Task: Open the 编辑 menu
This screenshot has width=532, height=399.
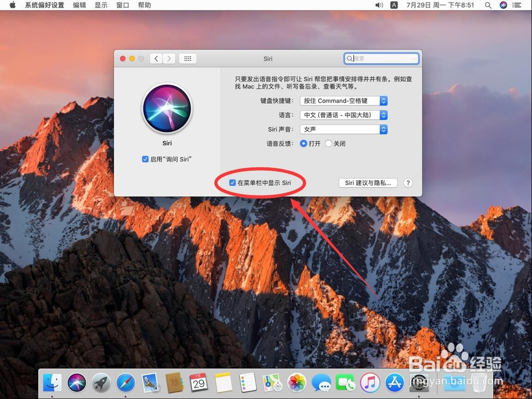Action: click(x=79, y=5)
